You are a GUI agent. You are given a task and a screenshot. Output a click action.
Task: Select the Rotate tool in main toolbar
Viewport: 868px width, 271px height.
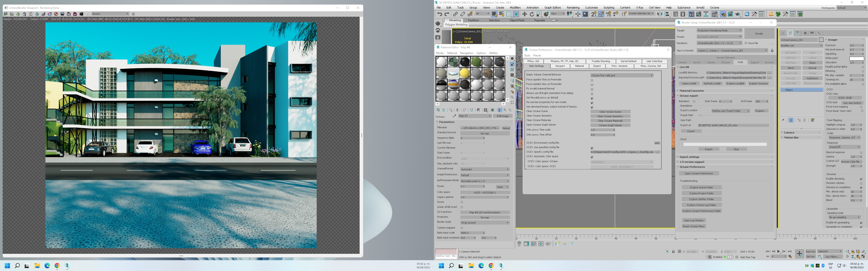[x=532, y=14]
